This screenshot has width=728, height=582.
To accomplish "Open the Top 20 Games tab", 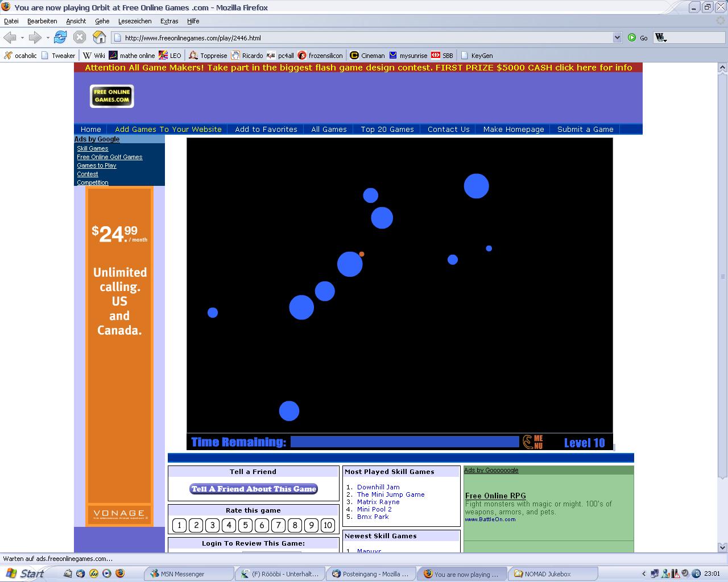I will 387,129.
